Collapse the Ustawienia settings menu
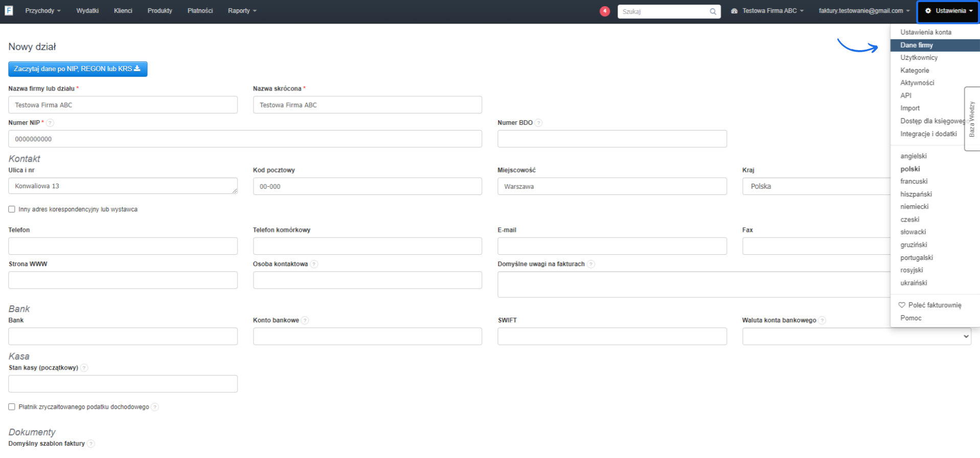Image resolution: width=980 pixels, height=458 pixels. tap(948, 11)
